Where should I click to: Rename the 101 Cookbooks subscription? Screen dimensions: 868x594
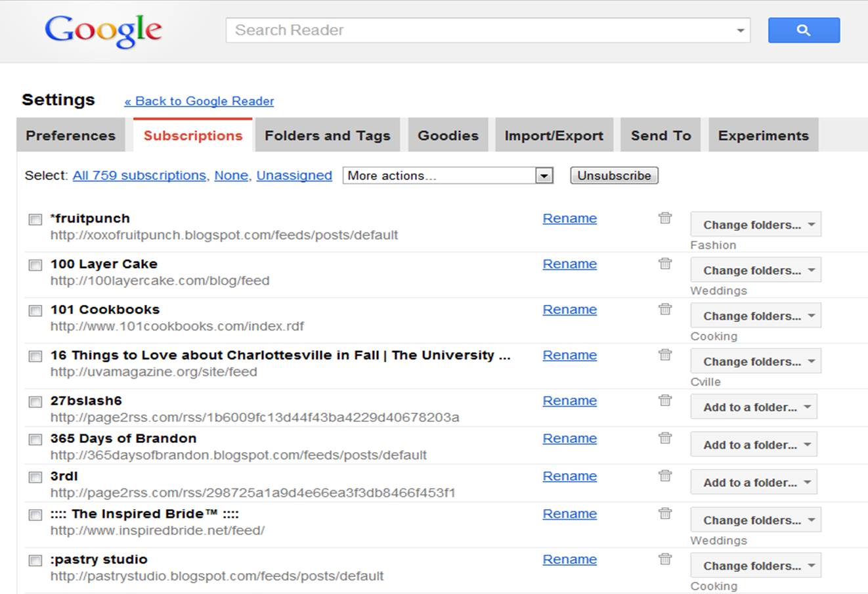[570, 309]
